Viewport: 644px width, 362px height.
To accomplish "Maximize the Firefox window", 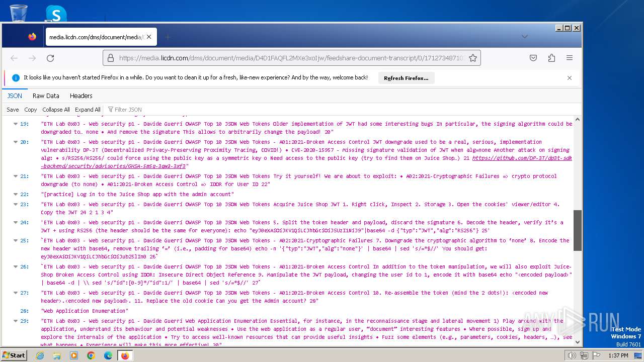I will point(568,28).
